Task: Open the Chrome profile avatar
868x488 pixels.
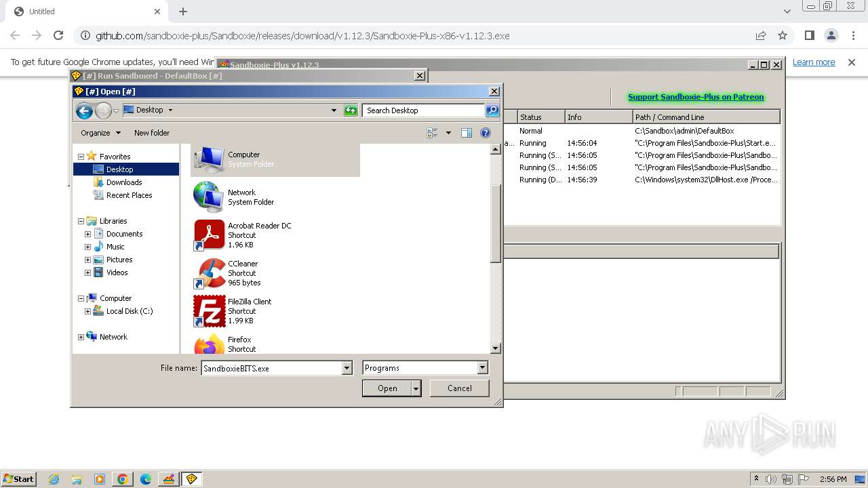Action: 831,35
